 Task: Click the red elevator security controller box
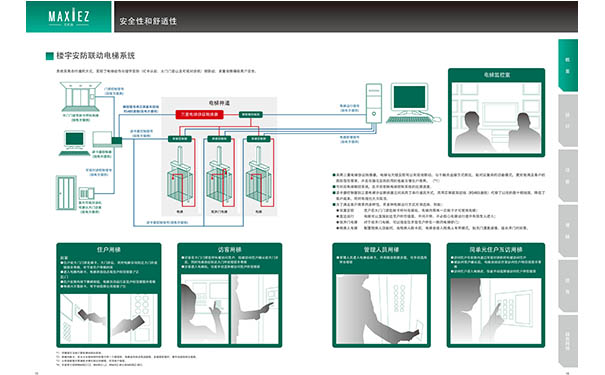199,114
